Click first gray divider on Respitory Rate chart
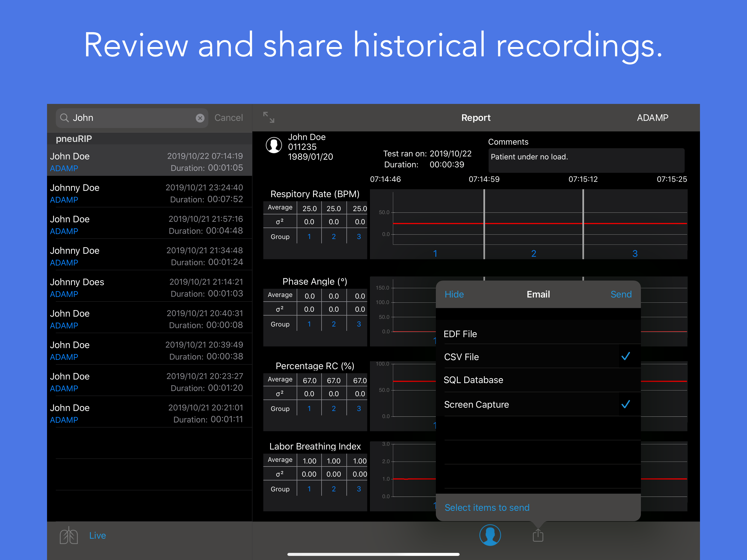The image size is (747, 560). click(x=484, y=224)
